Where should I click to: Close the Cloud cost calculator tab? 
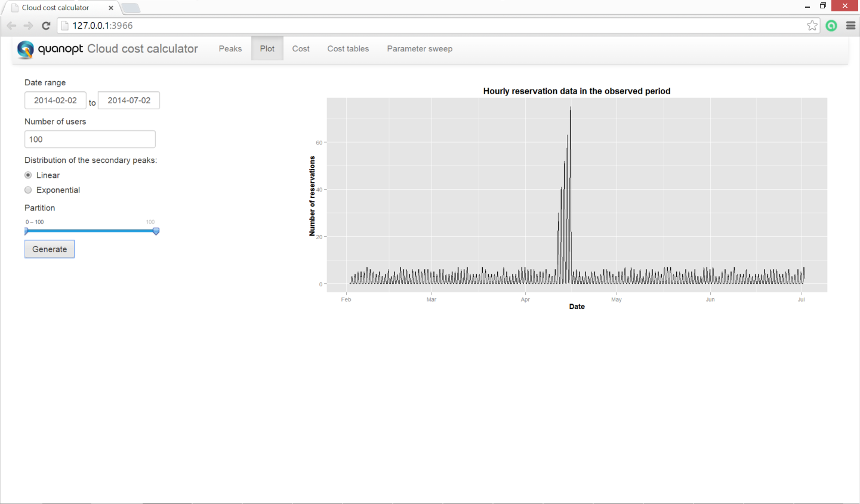111,8
